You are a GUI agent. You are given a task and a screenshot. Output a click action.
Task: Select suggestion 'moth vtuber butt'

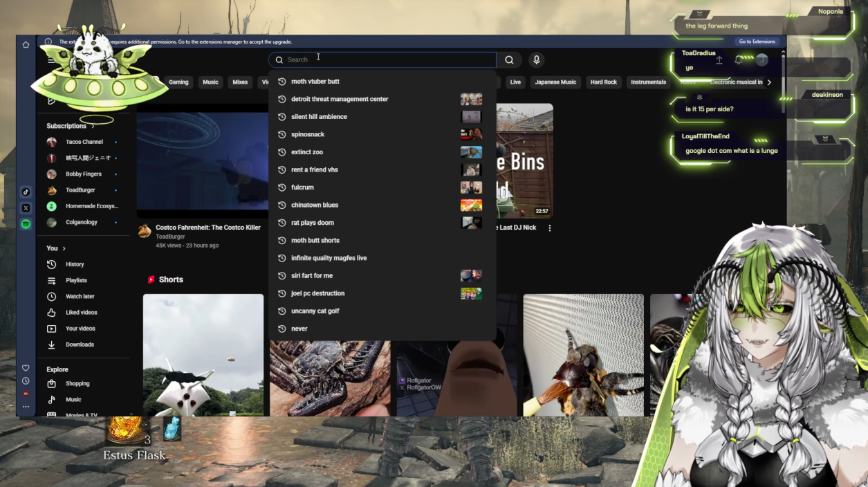(x=382, y=82)
